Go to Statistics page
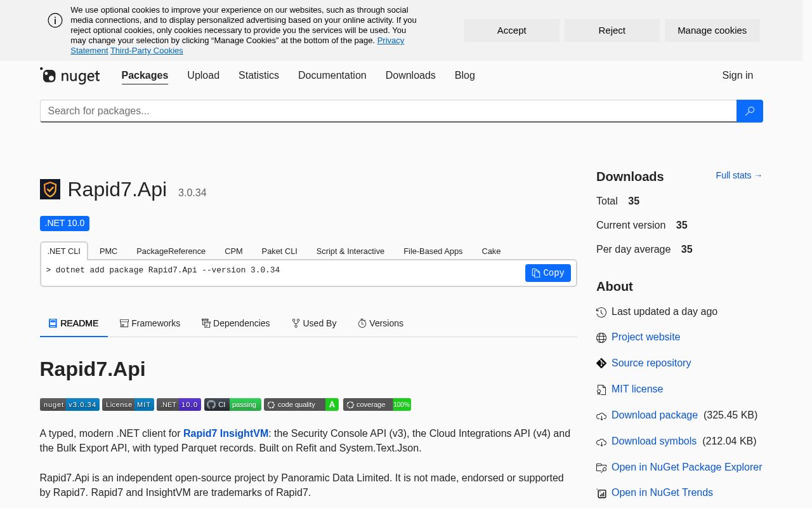This screenshot has height=508, width=812. pyautogui.click(x=259, y=76)
